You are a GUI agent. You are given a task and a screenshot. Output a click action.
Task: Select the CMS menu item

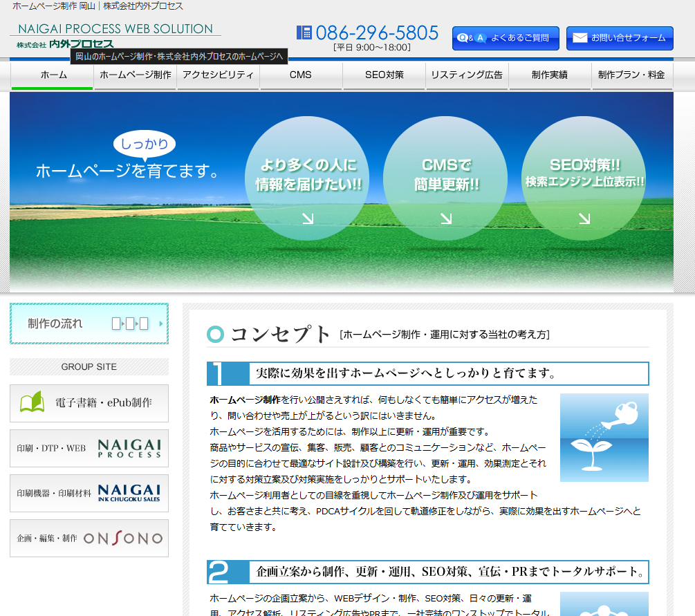pyautogui.click(x=301, y=75)
